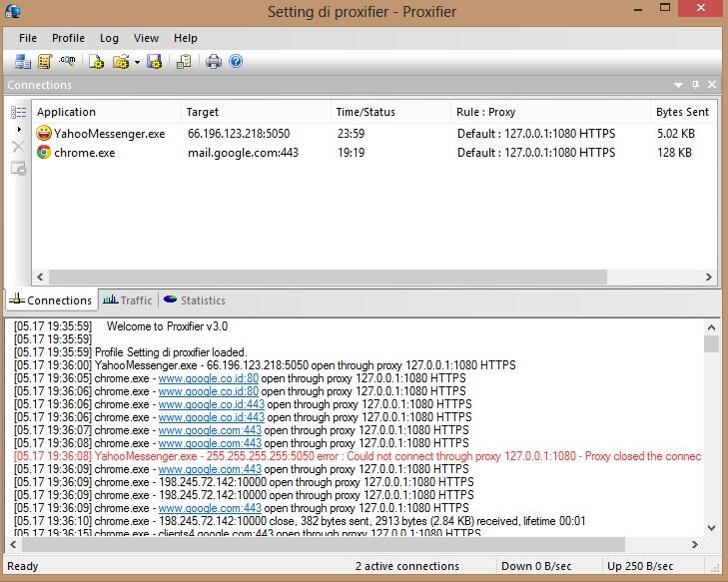Open Proxy Servers settings toolbar icon
Viewport: 728px width, 582px height.
22,62
